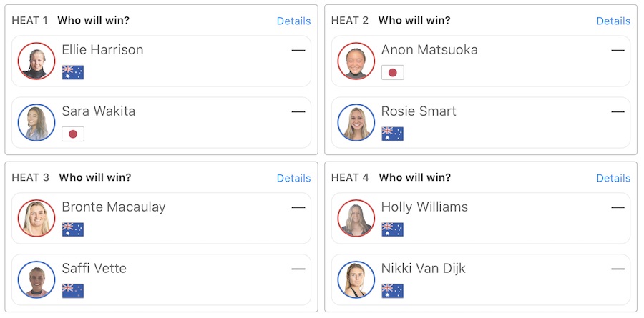Click the Australian flag under Bronte Macaulay
The height and width of the screenshot is (318, 644).
pyautogui.click(x=73, y=229)
